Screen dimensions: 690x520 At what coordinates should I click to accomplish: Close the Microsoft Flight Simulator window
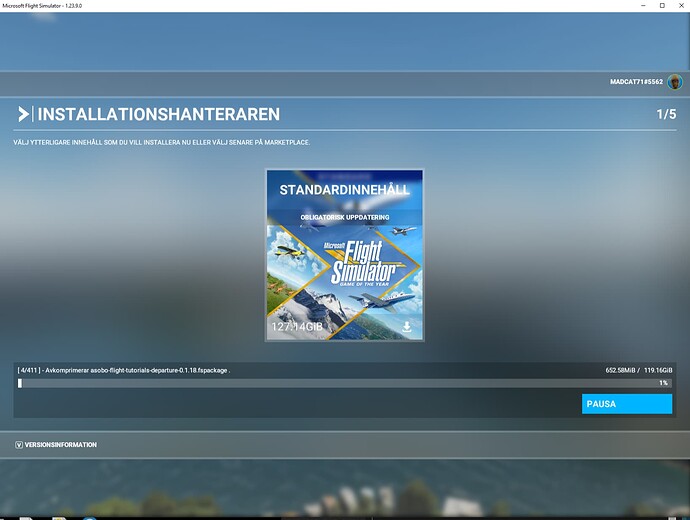pyautogui.click(x=680, y=6)
